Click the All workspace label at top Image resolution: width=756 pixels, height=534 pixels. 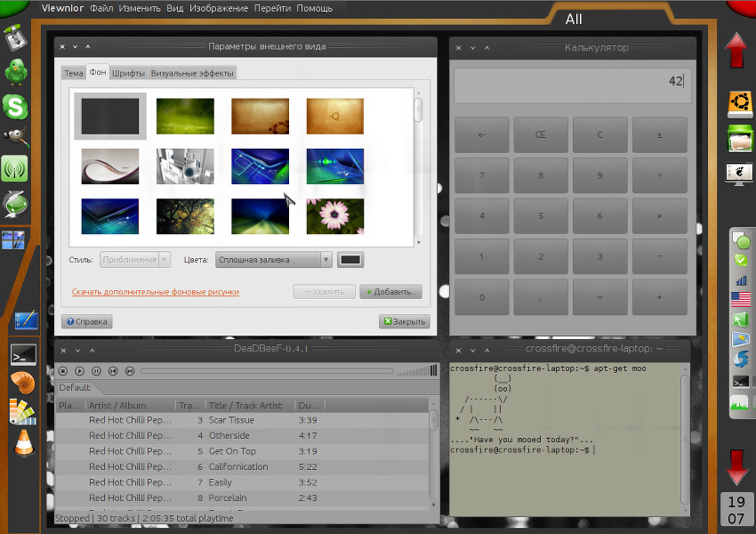[574, 20]
